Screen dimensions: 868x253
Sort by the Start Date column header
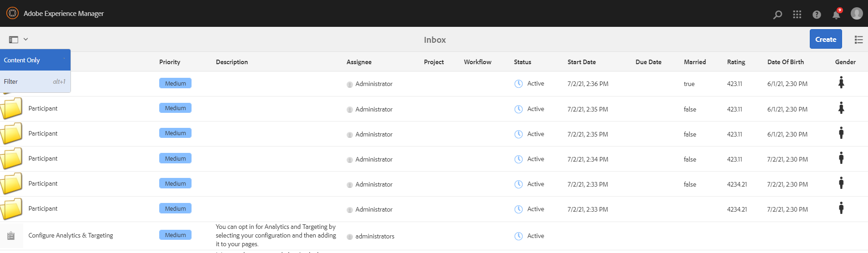[581, 62]
